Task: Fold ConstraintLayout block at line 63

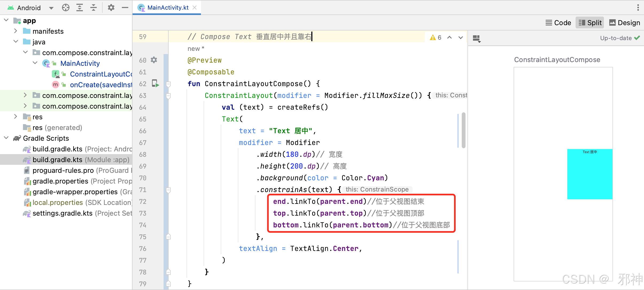Action: [168, 96]
